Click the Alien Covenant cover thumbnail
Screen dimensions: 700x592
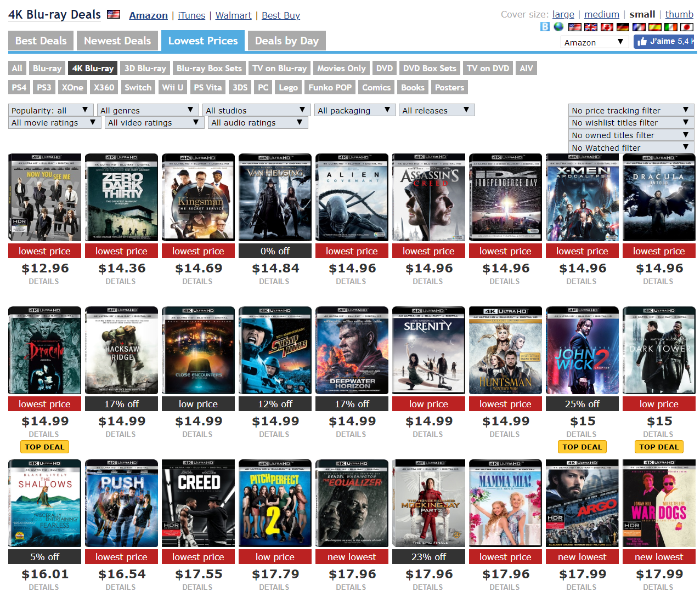click(352, 197)
